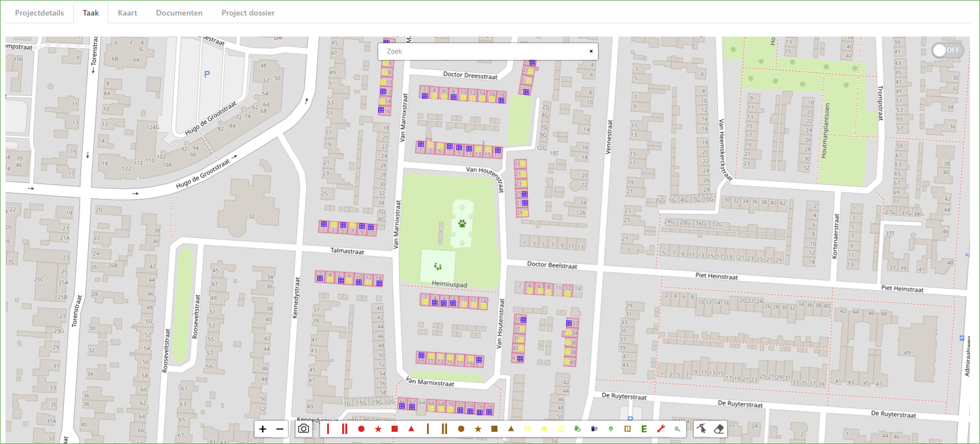Click the zoom in plus button
The image size is (980, 444).
tap(263, 429)
